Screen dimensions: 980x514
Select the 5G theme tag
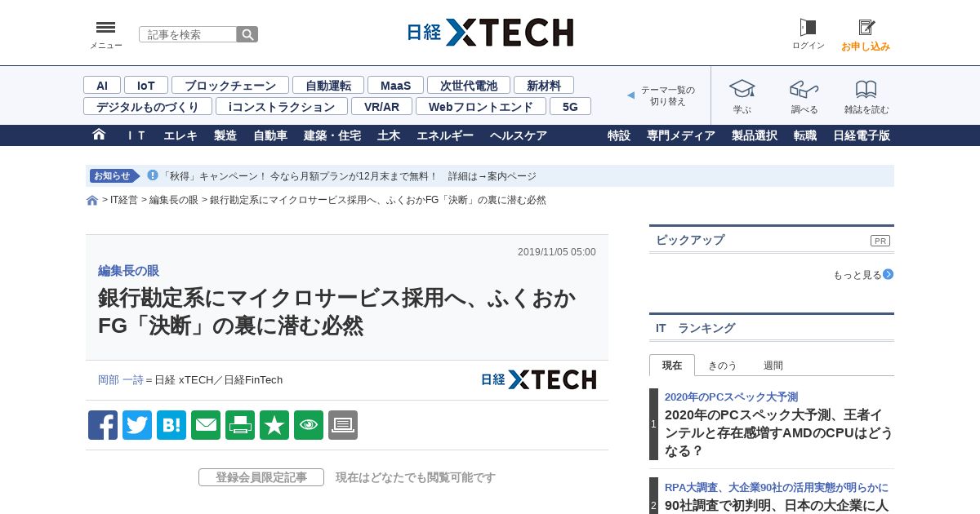(x=570, y=106)
